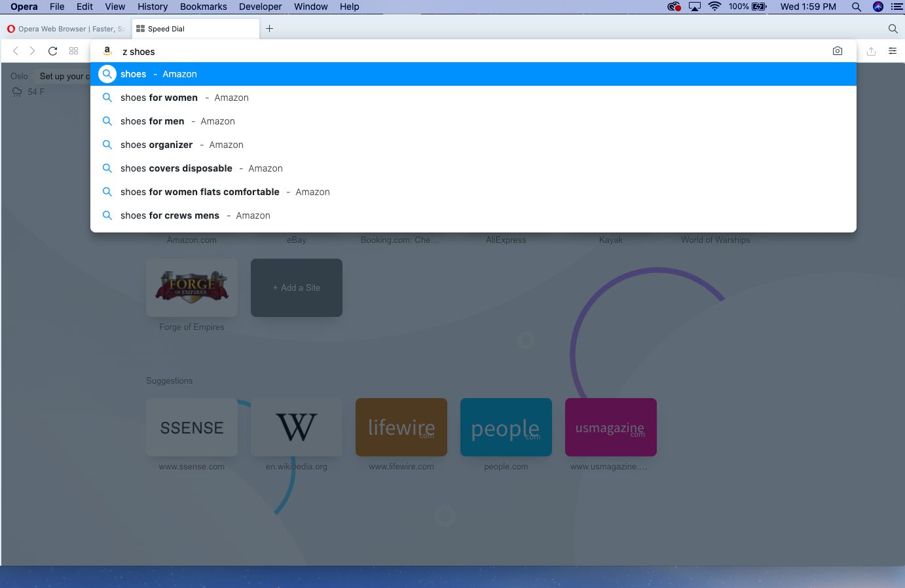Viewport: 905px width, 588px height.
Task: Select 'shoes covers disposable' suggestion
Action: 473,168
